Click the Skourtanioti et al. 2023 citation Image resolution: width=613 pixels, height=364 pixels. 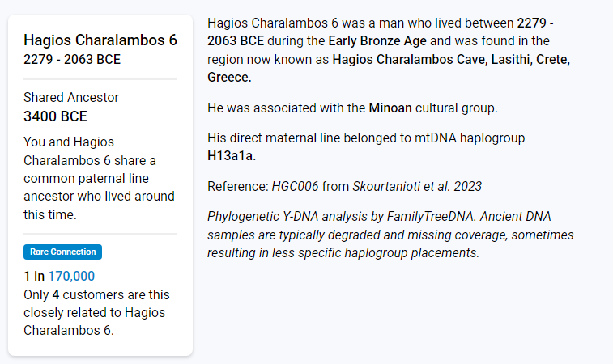click(417, 186)
